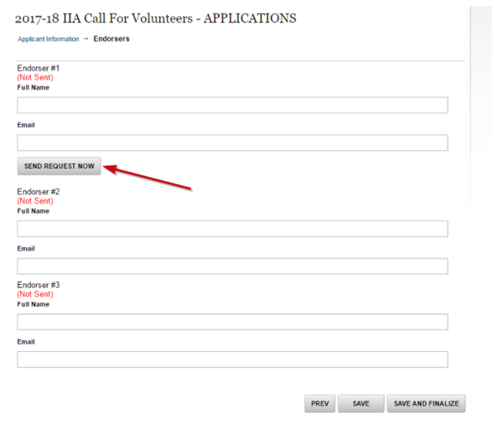Click the Endorser #2 heading
Image resolution: width=504 pixels, height=434 pixels.
(x=38, y=192)
